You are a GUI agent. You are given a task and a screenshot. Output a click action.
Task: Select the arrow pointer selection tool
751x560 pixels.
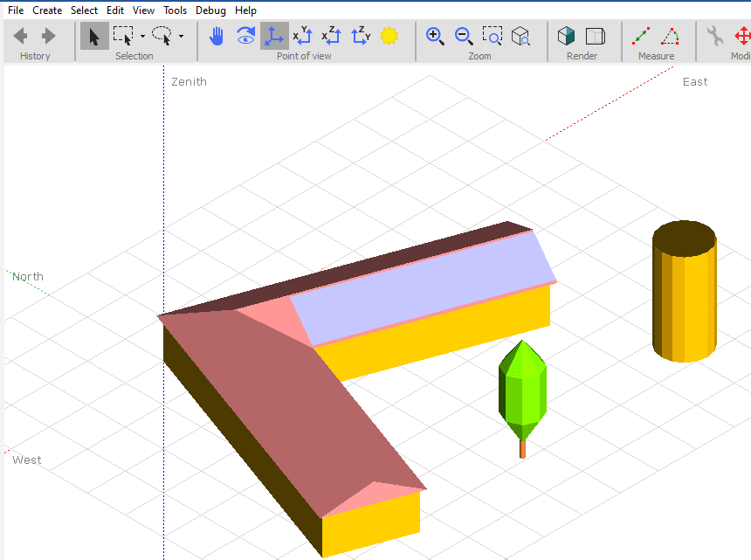pyautogui.click(x=94, y=36)
